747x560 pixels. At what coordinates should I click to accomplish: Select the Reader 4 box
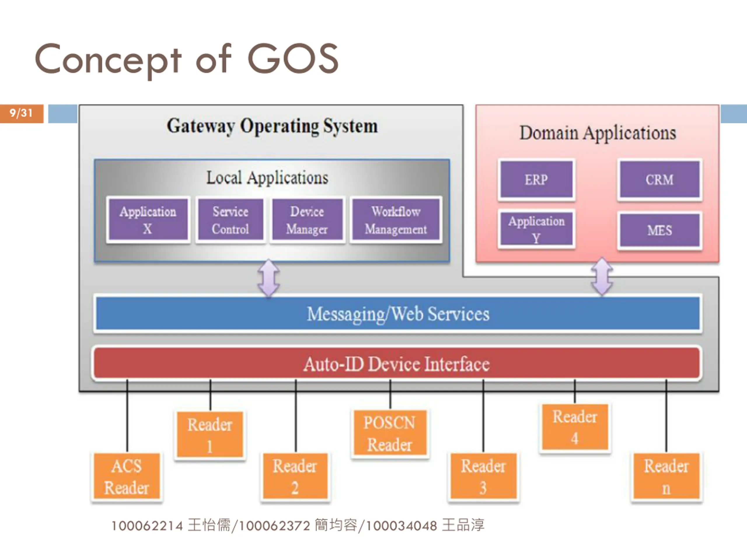575,427
